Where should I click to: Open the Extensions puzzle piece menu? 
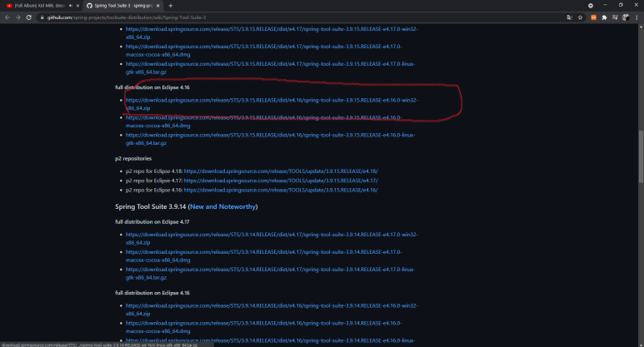click(x=604, y=17)
